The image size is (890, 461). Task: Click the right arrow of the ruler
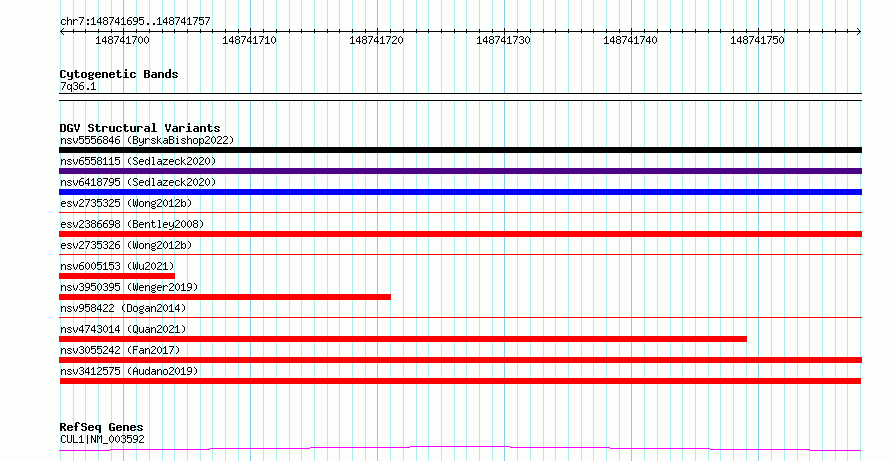859,32
